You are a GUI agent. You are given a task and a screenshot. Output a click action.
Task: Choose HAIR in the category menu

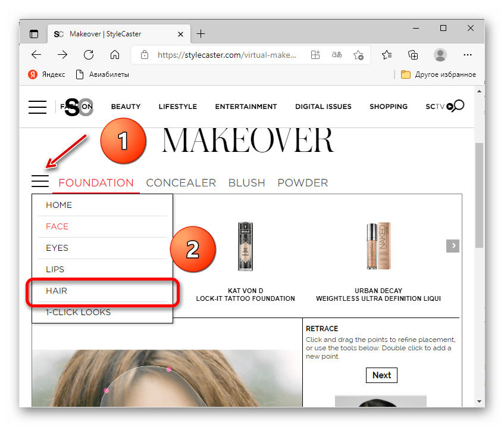(102, 291)
